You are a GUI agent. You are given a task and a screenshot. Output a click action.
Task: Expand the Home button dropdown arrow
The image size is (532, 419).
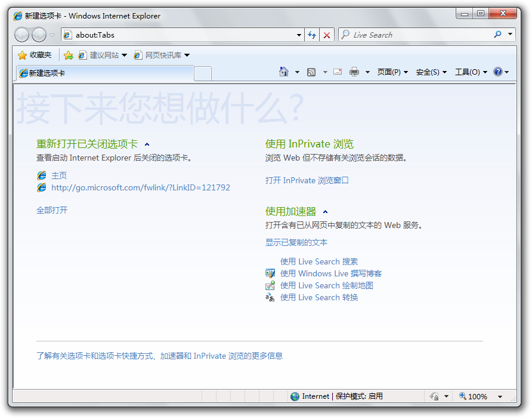297,72
